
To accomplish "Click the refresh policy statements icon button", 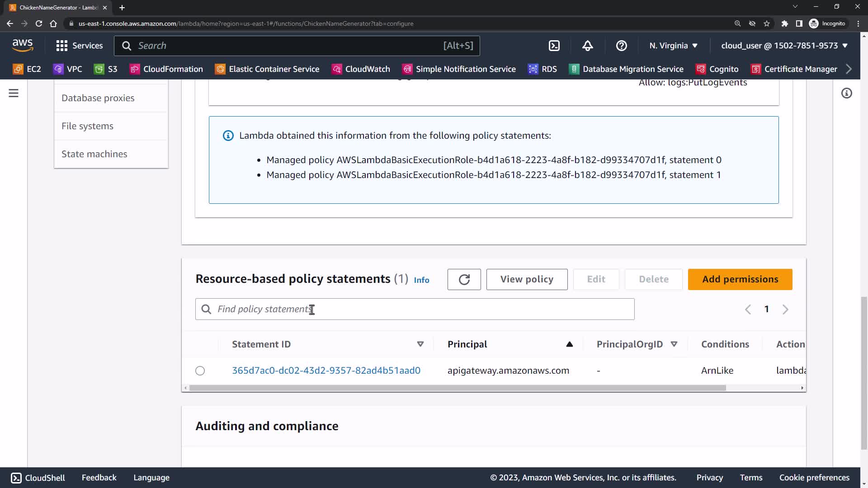I will pyautogui.click(x=464, y=279).
